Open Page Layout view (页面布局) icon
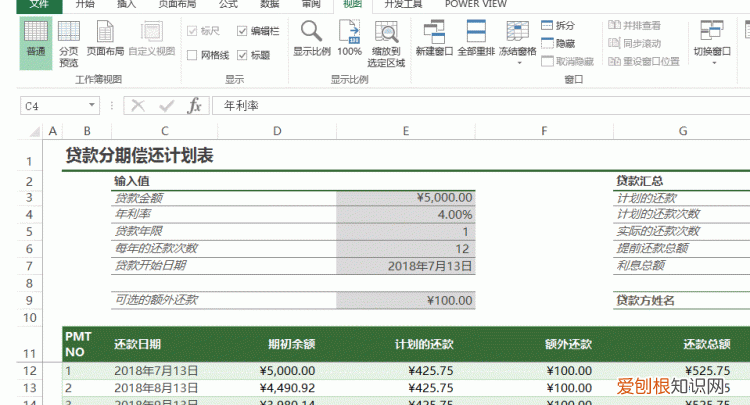This screenshot has height=405, width=750. coord(105,39)
